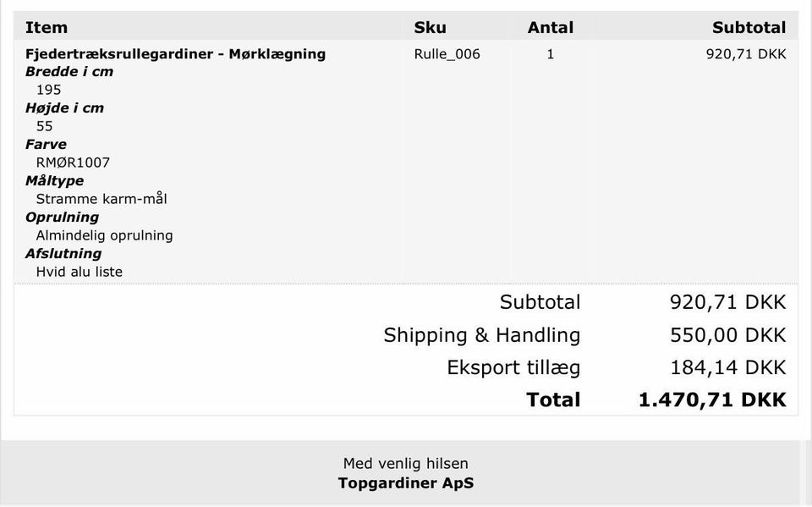The height and width of the screenshot is (507, 812).
Task: Click the Rulle_006 SKU value
Action: click(447, 54)
